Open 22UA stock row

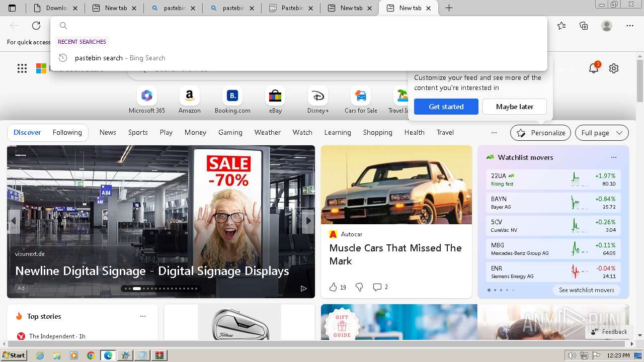tap(553, 179)
